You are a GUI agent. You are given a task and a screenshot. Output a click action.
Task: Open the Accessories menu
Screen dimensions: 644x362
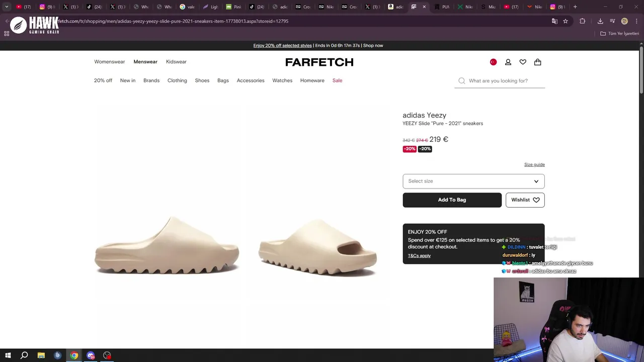coord(251,80)
